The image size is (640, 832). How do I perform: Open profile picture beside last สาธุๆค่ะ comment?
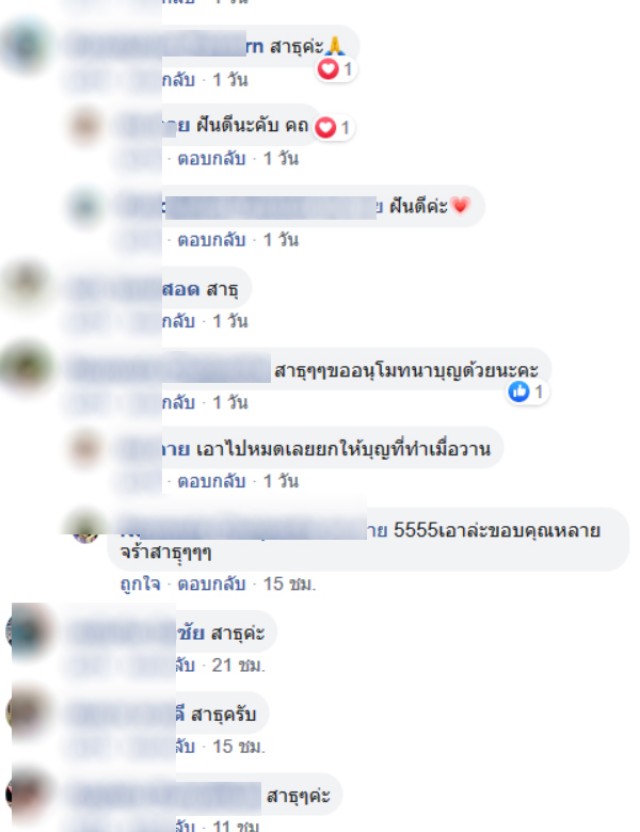pyautogui.click(x=27, y=794)
